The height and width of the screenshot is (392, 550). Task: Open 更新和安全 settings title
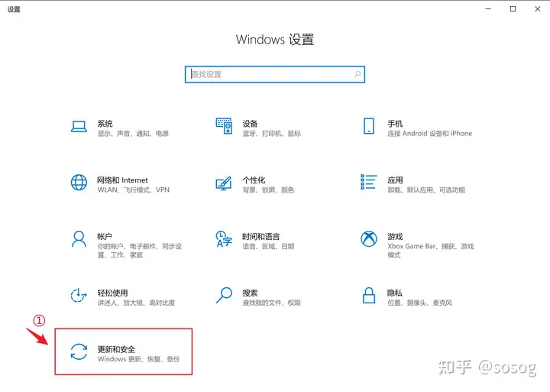pos(116,349)
